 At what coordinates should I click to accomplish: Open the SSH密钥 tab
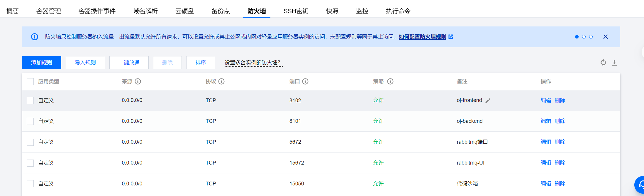pyautogui.click(x=296, y=11)
